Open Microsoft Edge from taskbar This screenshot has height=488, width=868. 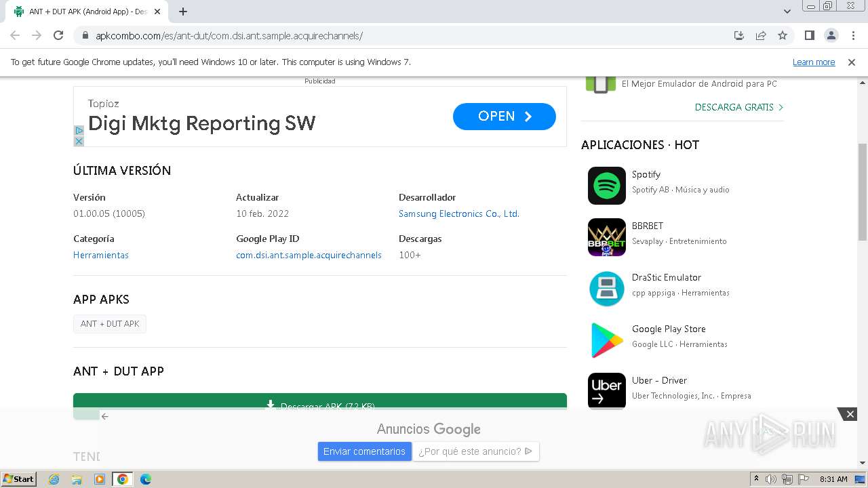click(x=145, y=479)
